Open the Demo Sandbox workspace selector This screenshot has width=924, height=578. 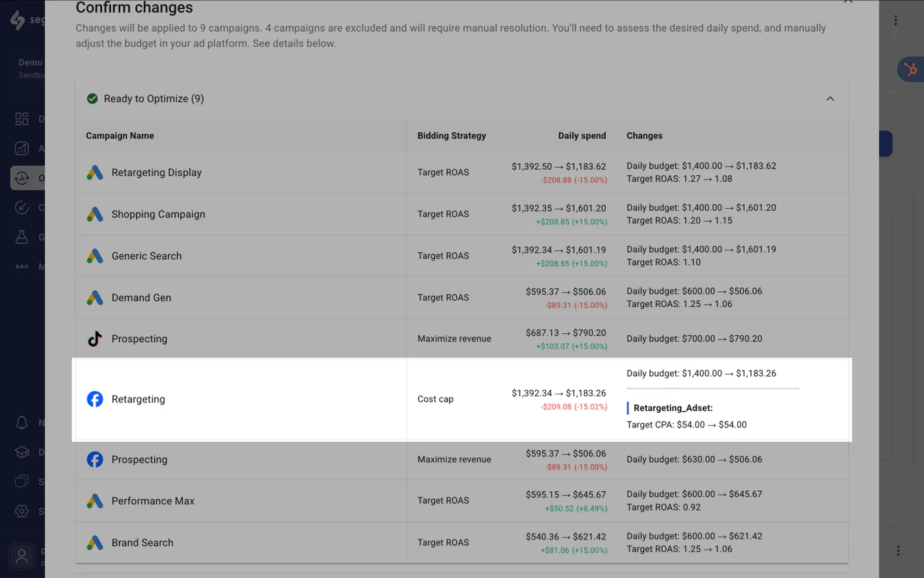[x=30, y=68]
